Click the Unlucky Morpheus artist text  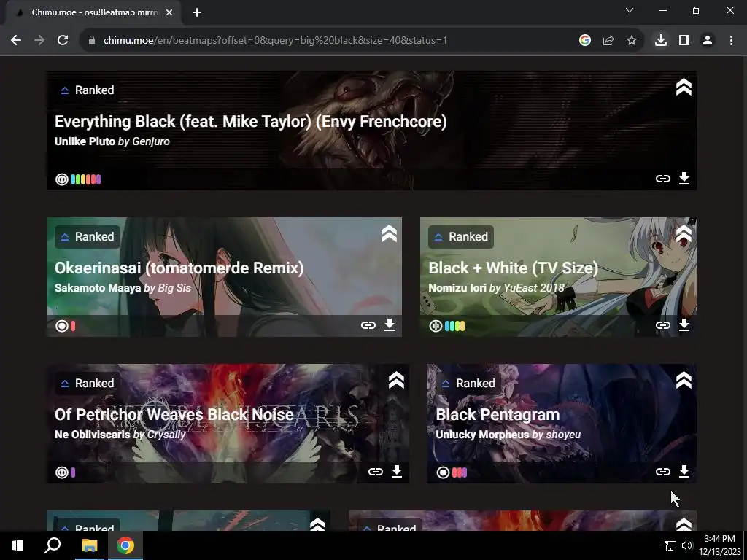point(482,435)
